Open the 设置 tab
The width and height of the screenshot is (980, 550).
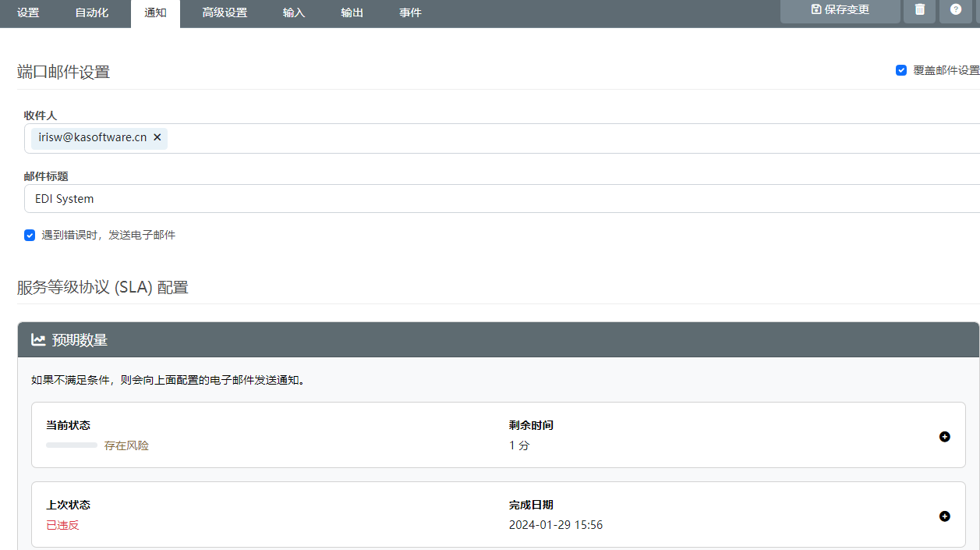click(x=28, y=12)
